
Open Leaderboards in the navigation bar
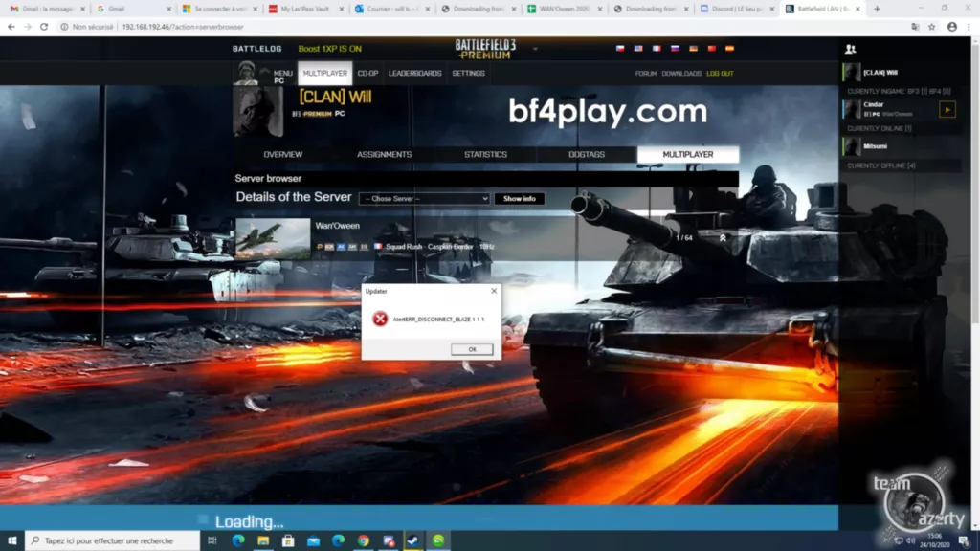tap(415, 73)
